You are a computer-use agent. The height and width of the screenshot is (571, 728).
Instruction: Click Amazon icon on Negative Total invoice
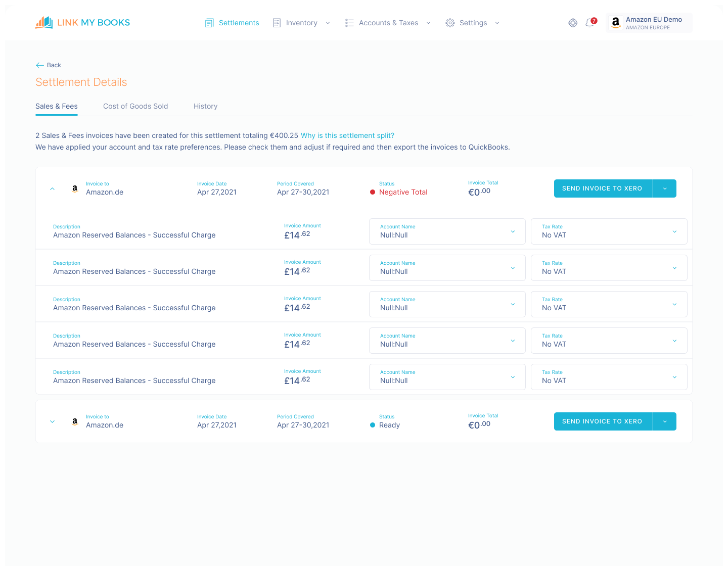click(75, 188)
